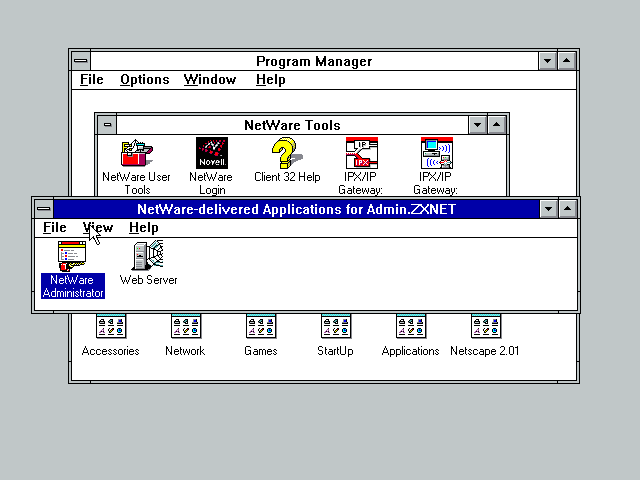Click the Program Manager title bar
This screenshot has height=480, width=640.
314,61
